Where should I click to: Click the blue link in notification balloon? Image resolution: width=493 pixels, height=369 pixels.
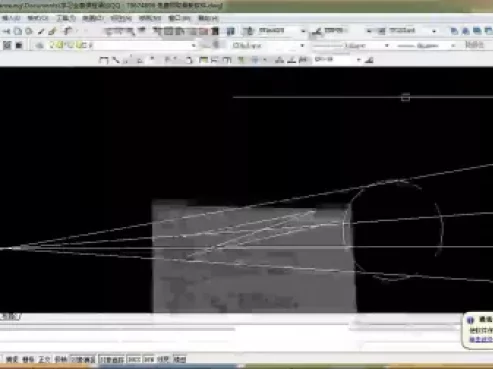(x=481, y=340)
